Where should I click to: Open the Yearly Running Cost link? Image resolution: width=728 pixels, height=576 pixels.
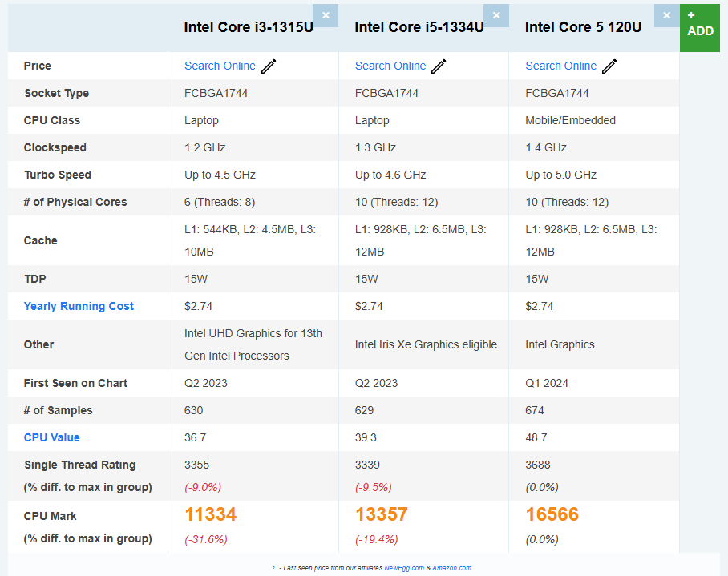[79, 306]
